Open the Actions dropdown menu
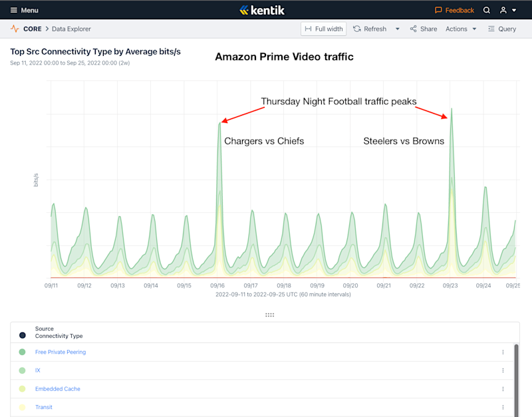 pyautogui.click(x=461, y=29)
